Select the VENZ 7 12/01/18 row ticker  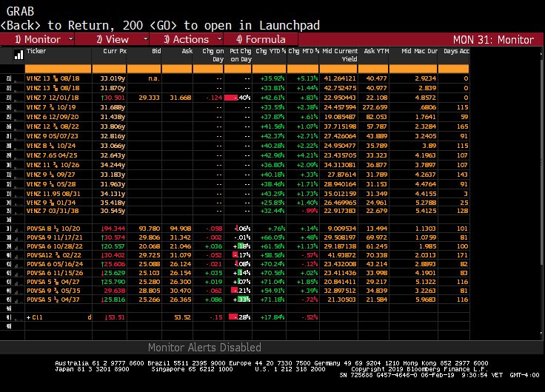pos(53,98)
